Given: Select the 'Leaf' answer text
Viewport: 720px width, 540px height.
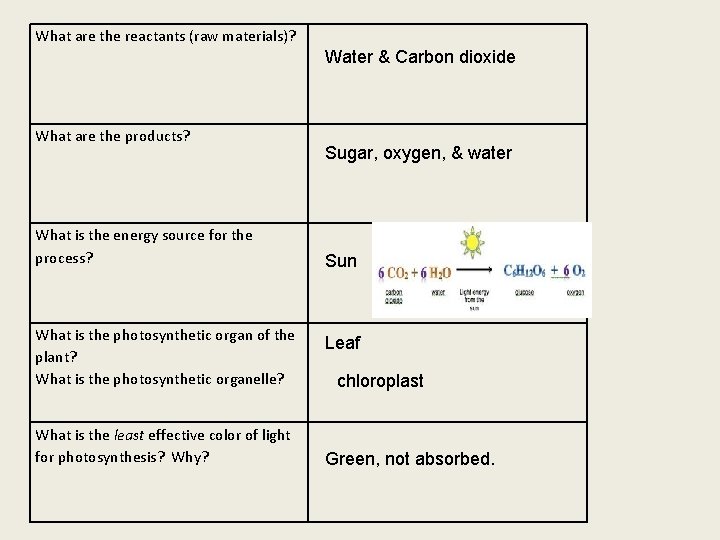Looking at the screenshot, I should tap(342, 343).
